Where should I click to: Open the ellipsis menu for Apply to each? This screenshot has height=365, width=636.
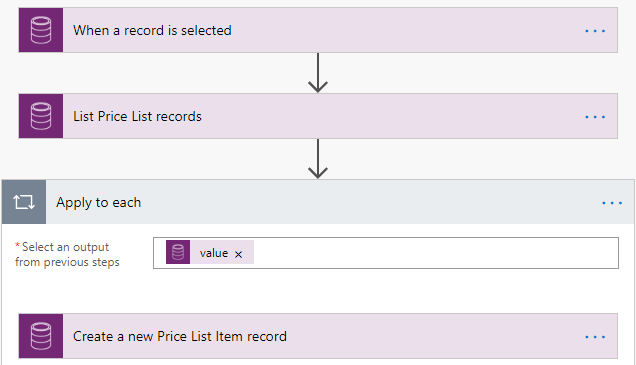(x=612, y=203)
